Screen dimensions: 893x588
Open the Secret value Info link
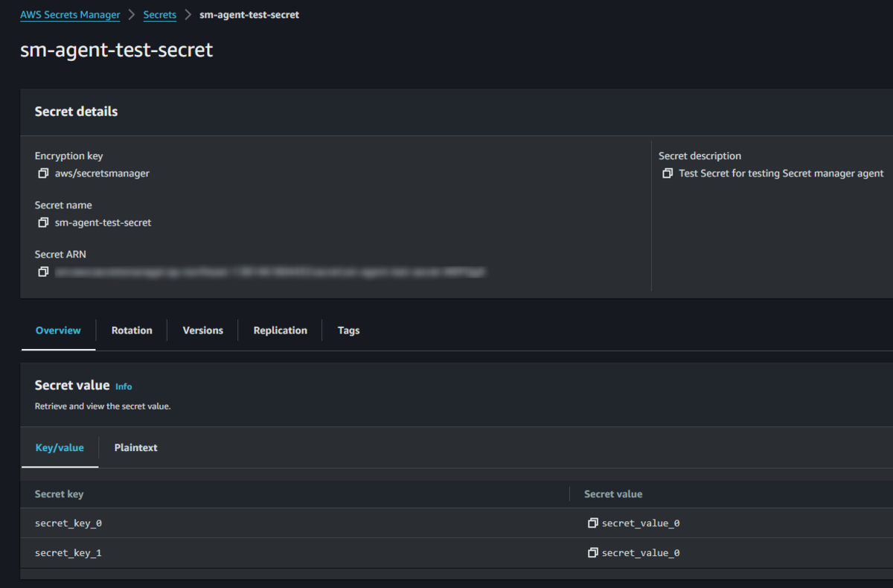(x=124, y=386)
